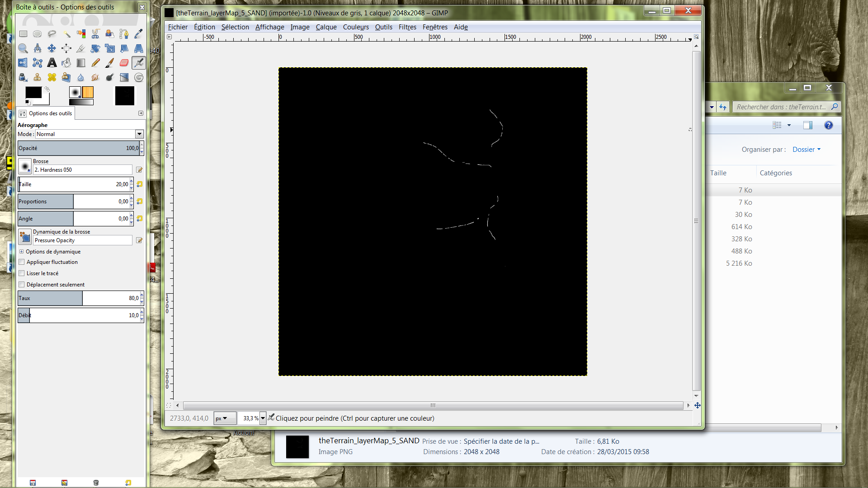Screen dimensions: 868x488
Task: Select the Perspective tool
Action: point(139,48)
